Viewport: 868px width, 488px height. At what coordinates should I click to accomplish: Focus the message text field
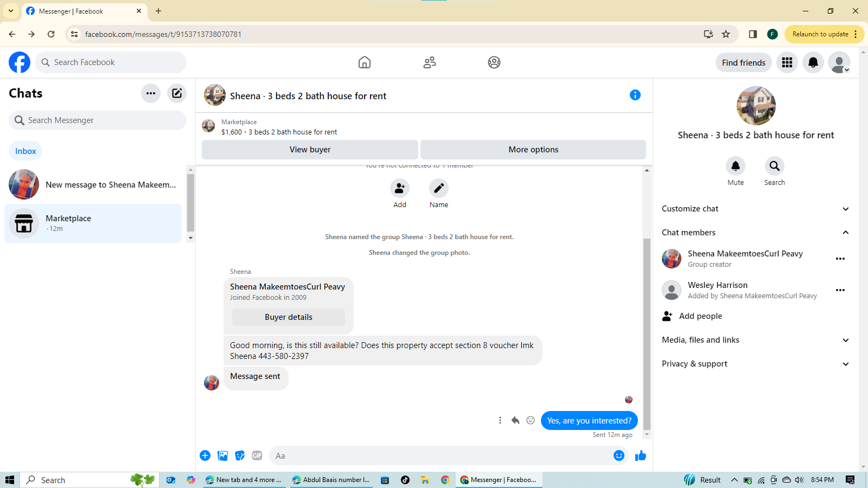tap(442, 455)
